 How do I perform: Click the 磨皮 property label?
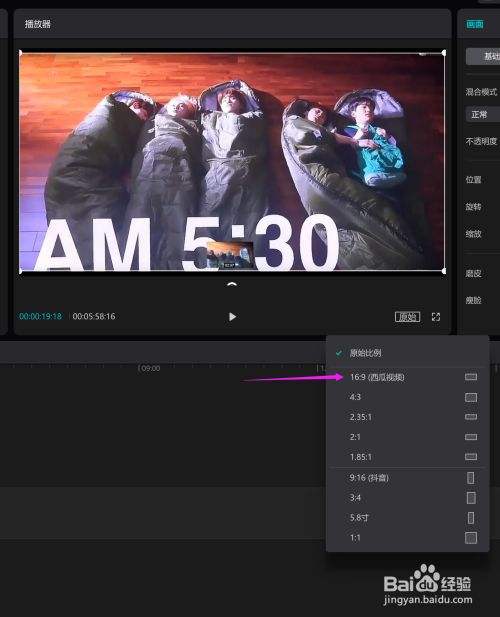[x=474, y=273]
